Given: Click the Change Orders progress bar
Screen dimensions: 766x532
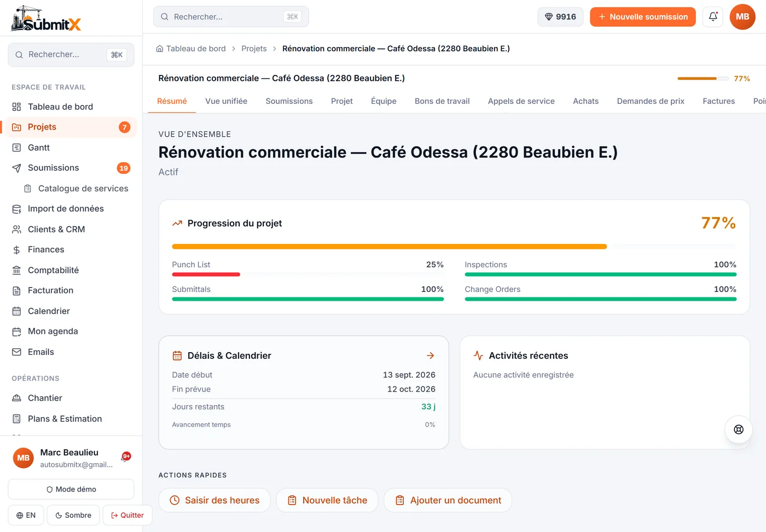Looking at the screenshot, I should (601, 299).
